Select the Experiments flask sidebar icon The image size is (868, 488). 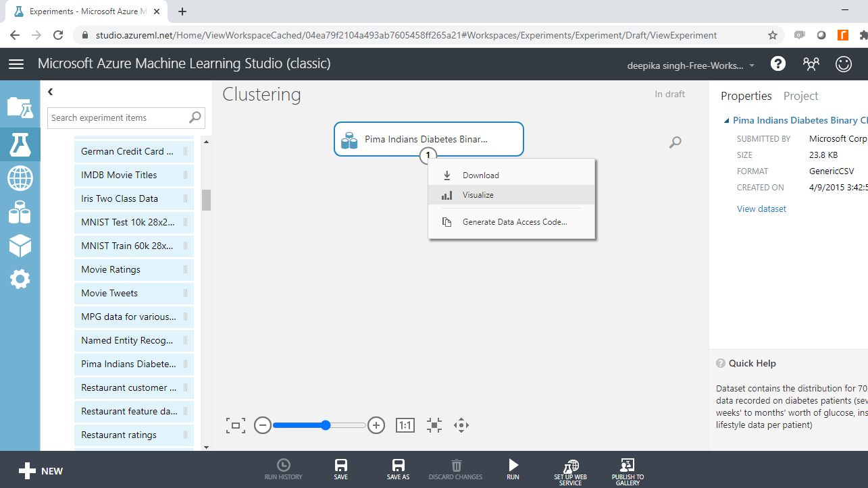[x=20, y=144]
